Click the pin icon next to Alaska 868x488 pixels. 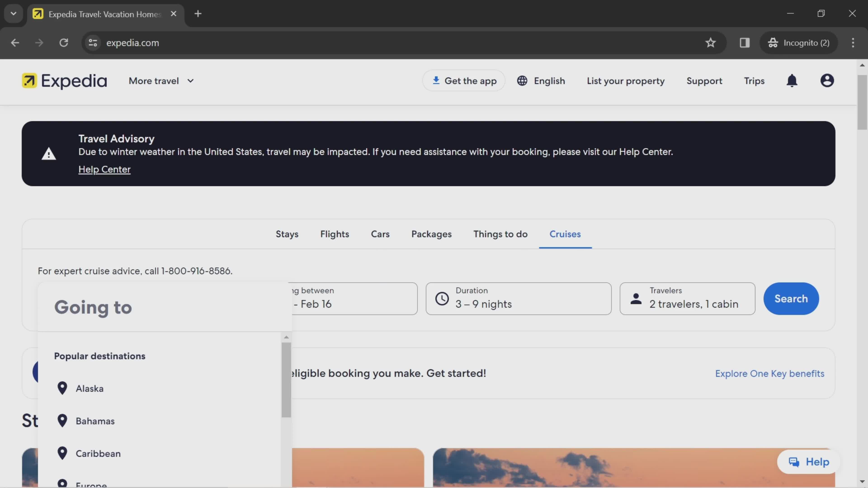tap(62, 388)
